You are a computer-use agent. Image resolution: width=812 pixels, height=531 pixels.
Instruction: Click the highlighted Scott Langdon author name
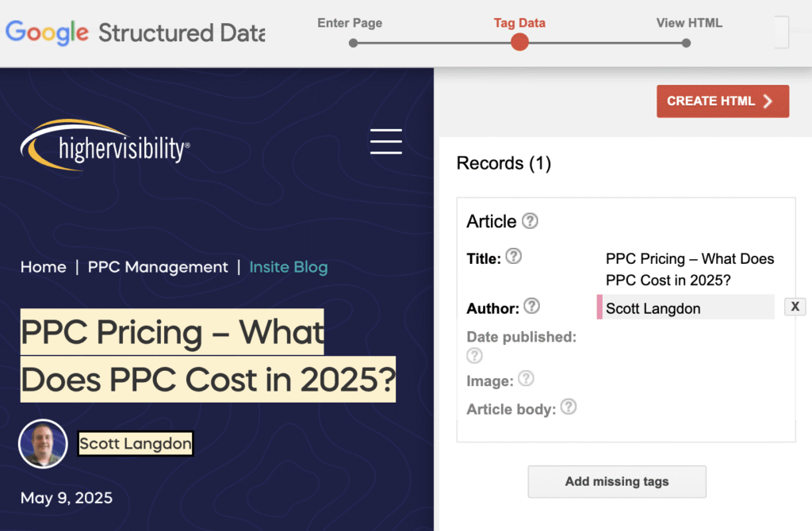[135, 444]
